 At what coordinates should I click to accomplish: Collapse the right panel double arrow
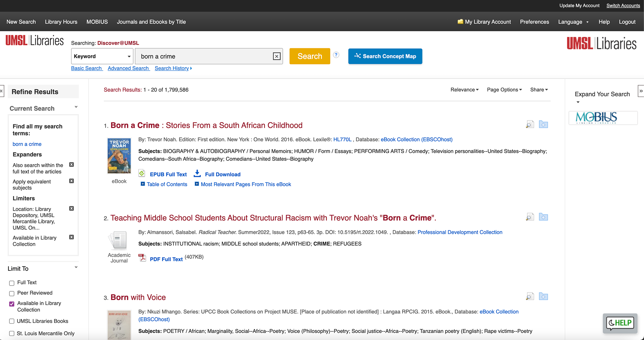(641, 91)
